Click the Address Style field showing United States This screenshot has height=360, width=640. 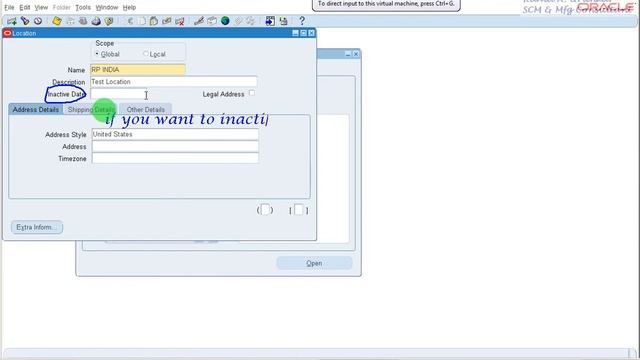[x=175, y=134]
